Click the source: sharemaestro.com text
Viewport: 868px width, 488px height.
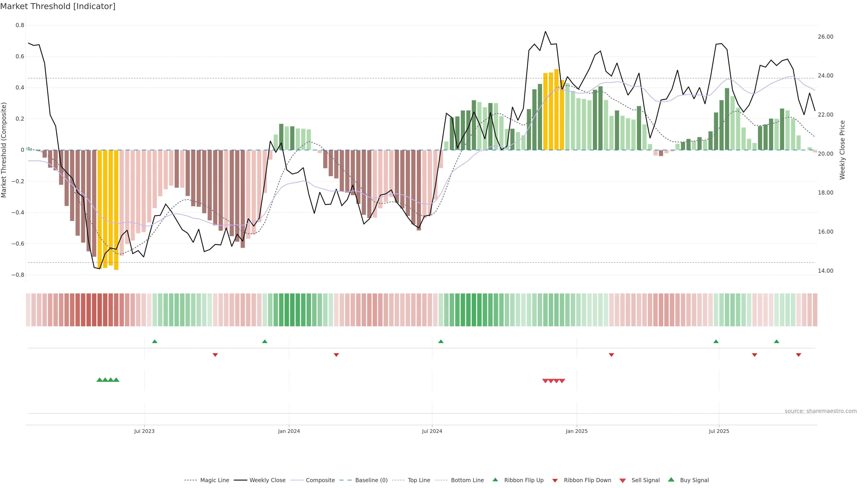click(821, 411)
